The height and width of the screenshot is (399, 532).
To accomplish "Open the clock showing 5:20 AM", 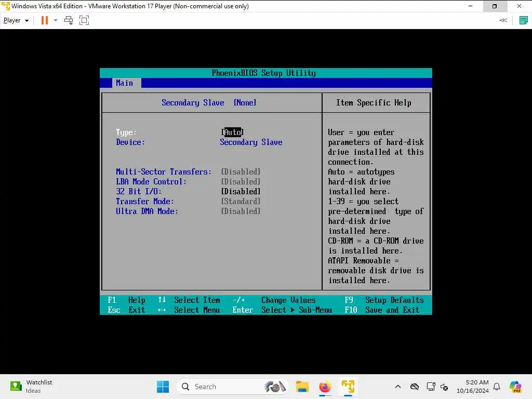I will tap(473, 387).
